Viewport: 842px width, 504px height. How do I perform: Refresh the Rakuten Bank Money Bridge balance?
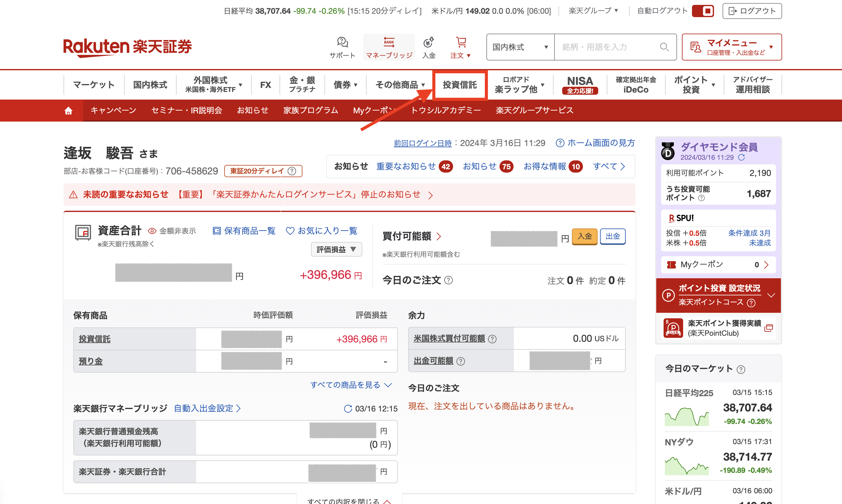348,409
